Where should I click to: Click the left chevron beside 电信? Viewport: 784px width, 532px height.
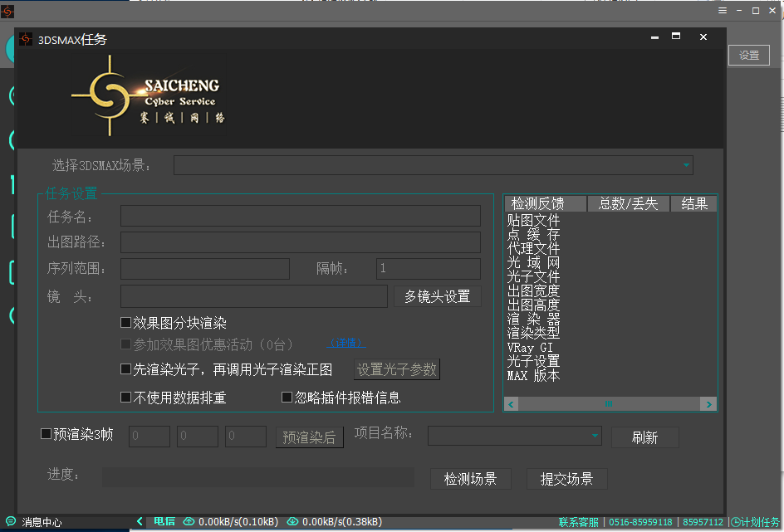click(x=140, y=521)
